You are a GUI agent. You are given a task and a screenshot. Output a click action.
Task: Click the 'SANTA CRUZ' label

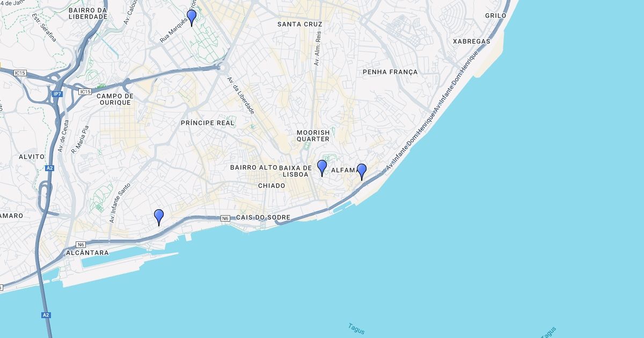pyautogui.click(x=300, y=24)
